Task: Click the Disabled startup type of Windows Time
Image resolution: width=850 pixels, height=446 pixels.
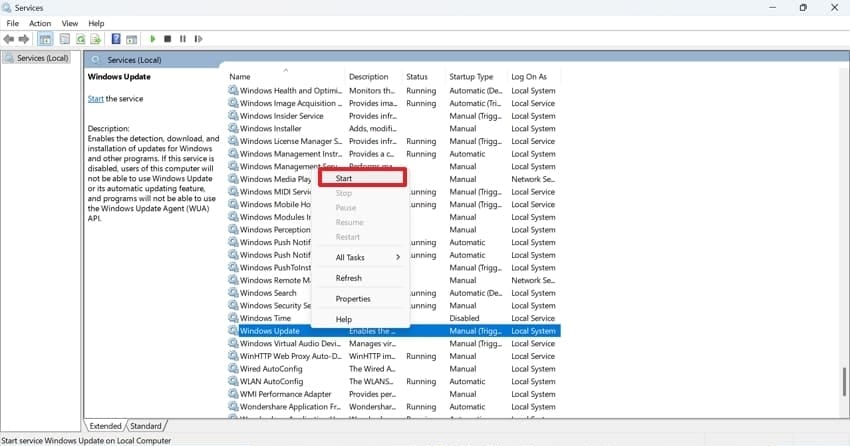Action: pos(464,318)
